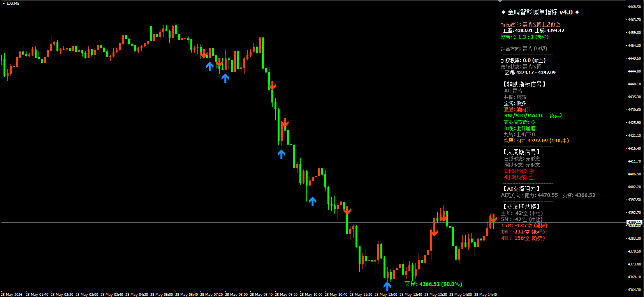
Task: Select the RSI/STO/MACD: 一致买入 line
Action: pyautogui.click(x=534, y=116)
